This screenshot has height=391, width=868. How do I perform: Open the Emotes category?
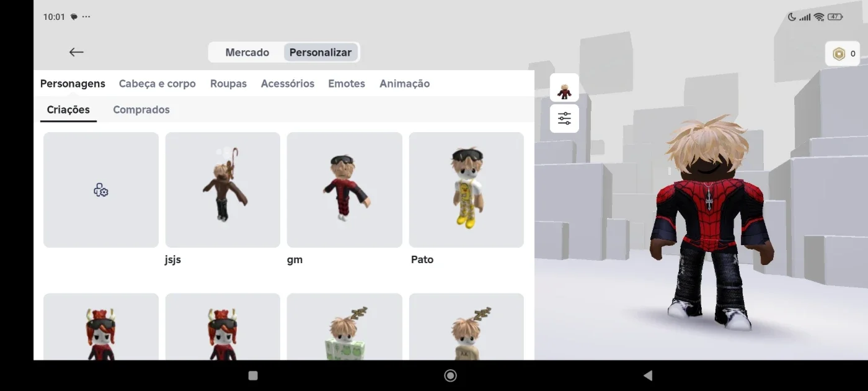point(347,84)
